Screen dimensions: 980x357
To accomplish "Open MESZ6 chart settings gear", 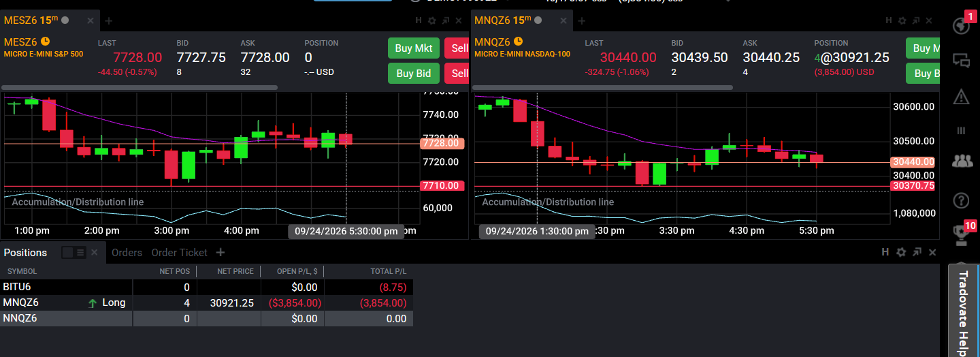I will click(x=431, y=21).
